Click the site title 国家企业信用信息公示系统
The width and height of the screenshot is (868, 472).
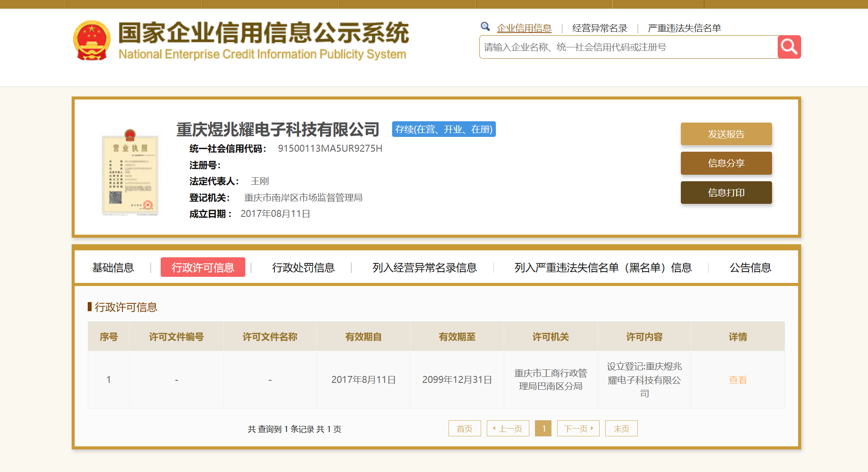[x=264, y=33]
